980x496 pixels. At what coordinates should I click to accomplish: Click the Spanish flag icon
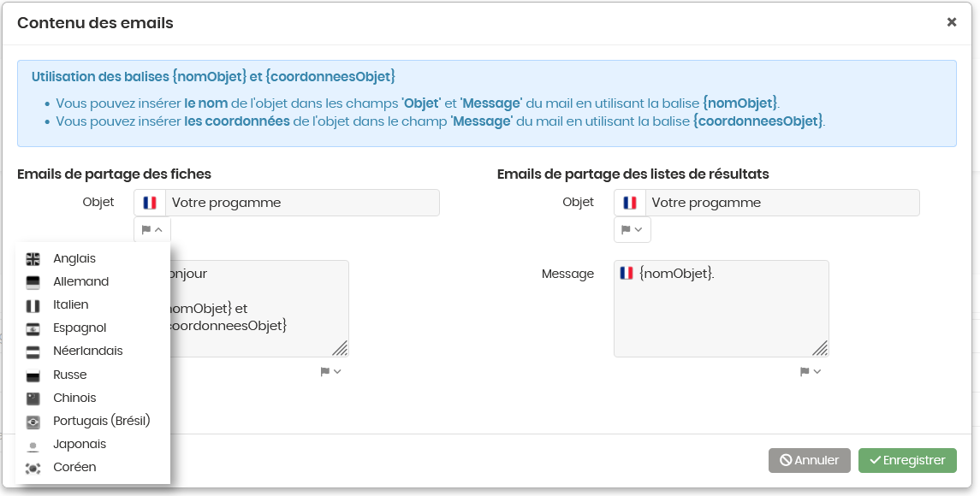[x=33, y=328]
